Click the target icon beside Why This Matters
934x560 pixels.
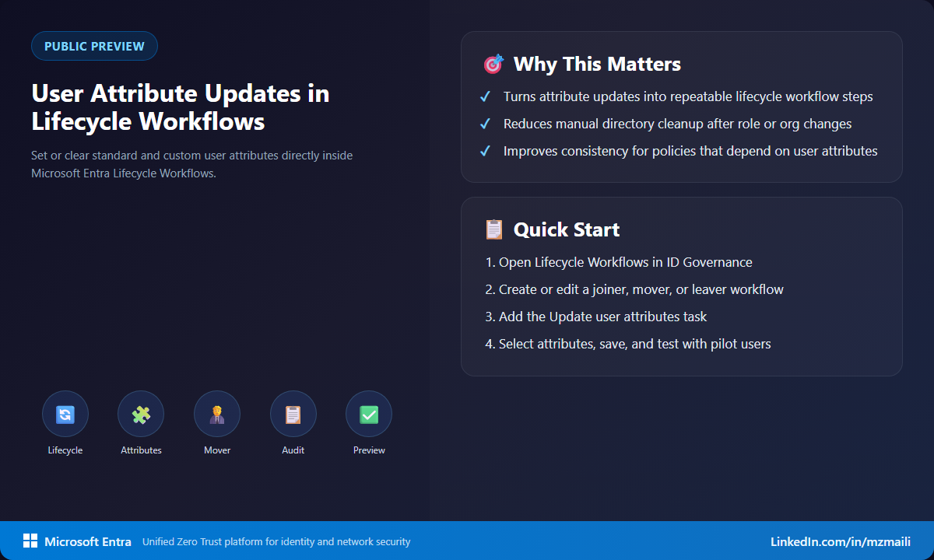[493, 64]
